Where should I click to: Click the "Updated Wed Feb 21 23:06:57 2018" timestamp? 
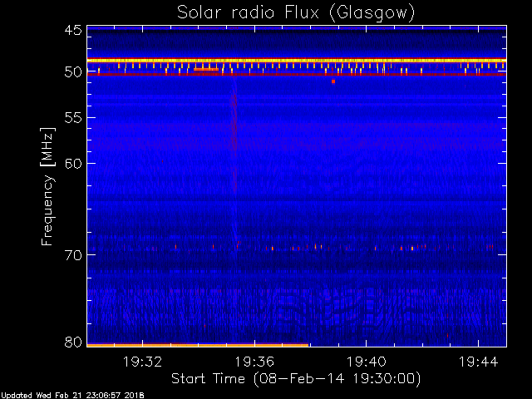[x=72, y=396]
